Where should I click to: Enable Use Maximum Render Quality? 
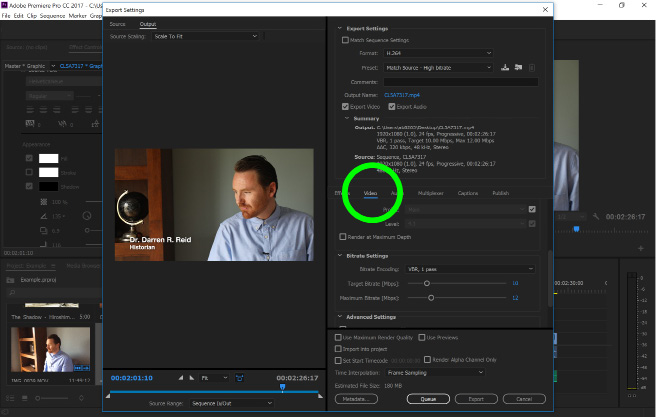tap(338, 337)
